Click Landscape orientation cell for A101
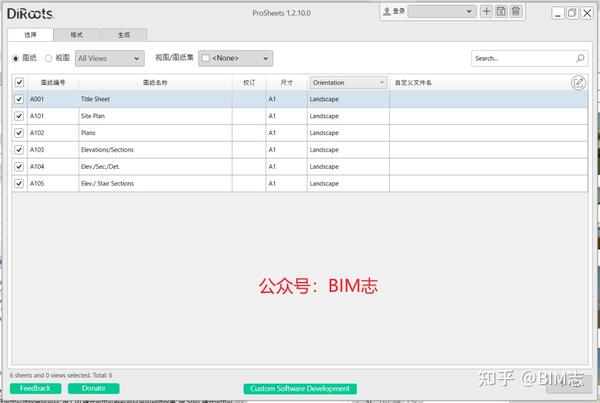 (x=348, y=116)
